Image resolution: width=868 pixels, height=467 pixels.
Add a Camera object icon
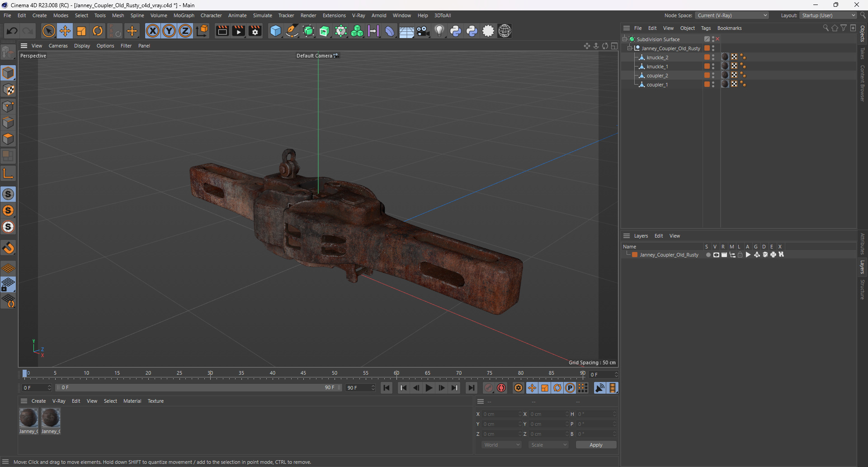[x=423, y=31]
